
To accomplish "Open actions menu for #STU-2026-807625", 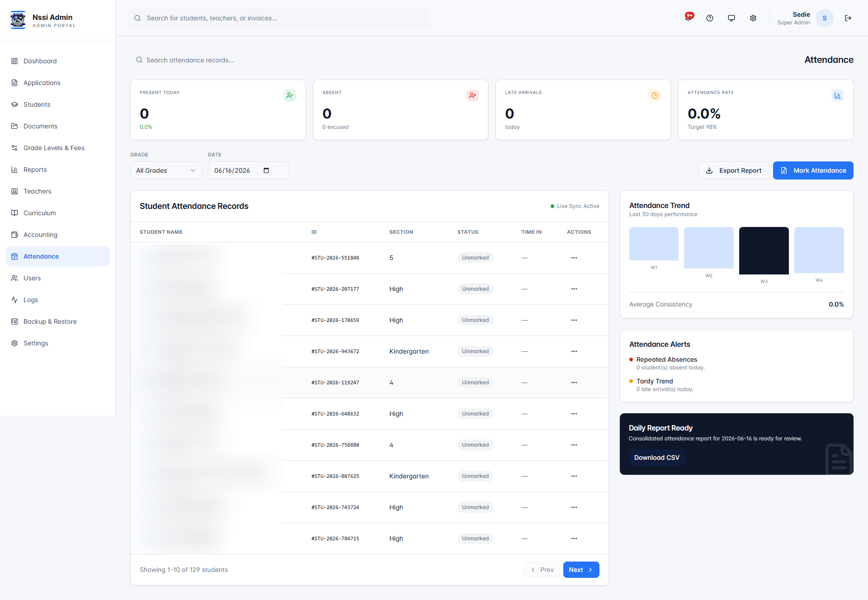I will [x=574, y=476].
